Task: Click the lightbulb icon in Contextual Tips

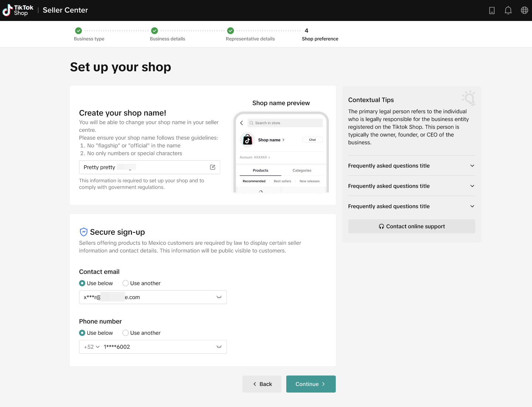Action: [468, 98]
